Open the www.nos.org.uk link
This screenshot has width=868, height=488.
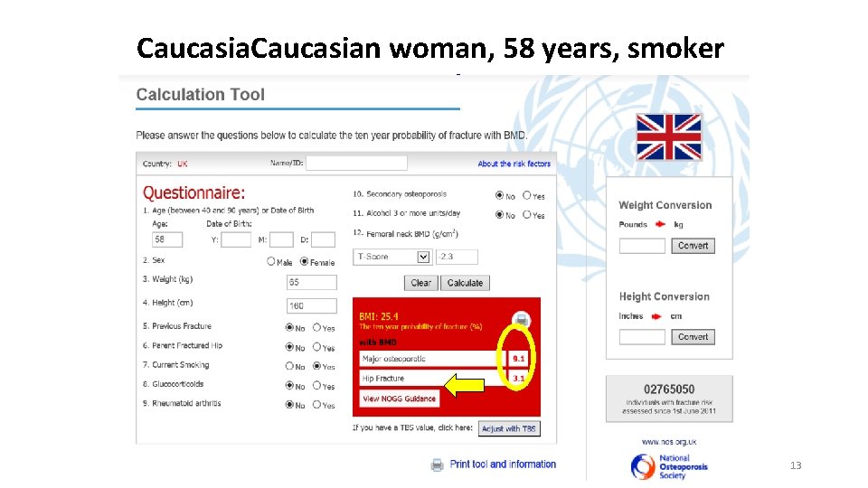(x=669, y=442)
